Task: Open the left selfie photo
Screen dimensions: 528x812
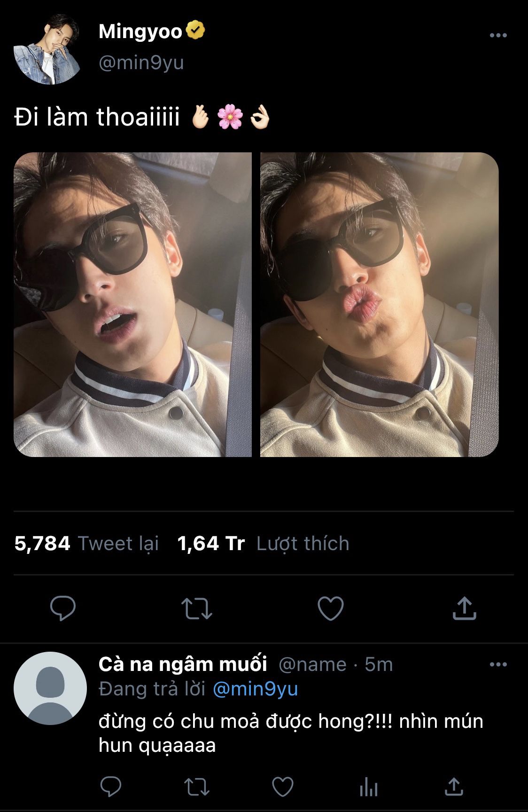Action: tap(132, 304)
